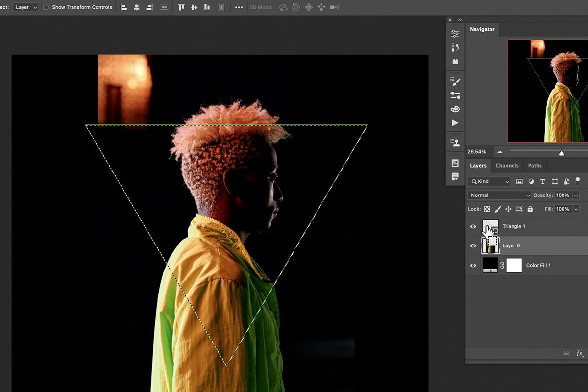588x392 pixels.
Task: Align vertical centers in options bar
Action: point(195,7)
